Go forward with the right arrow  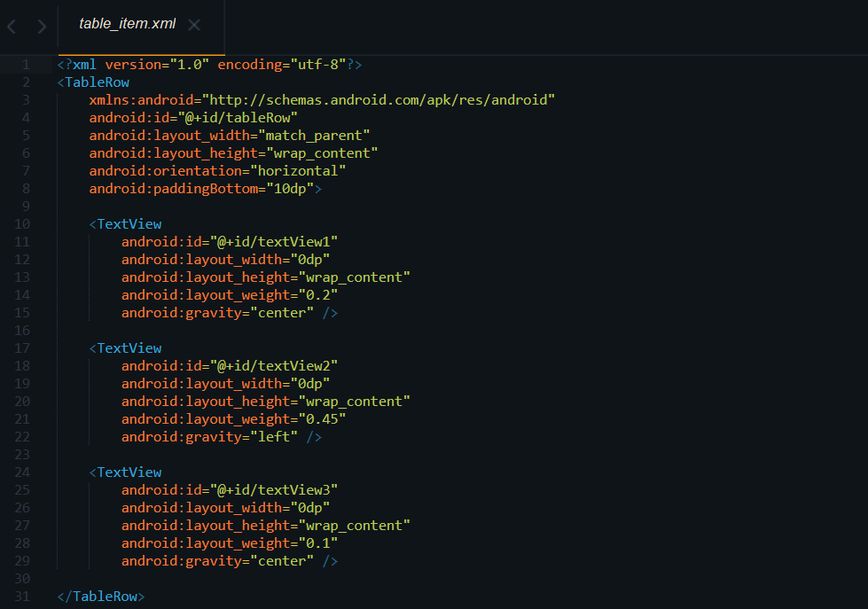42,26
